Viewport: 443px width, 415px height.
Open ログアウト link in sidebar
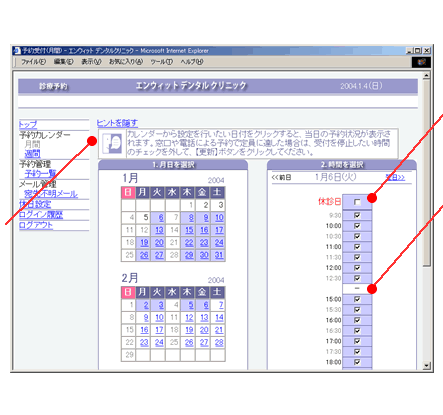[x=36, y=225]
